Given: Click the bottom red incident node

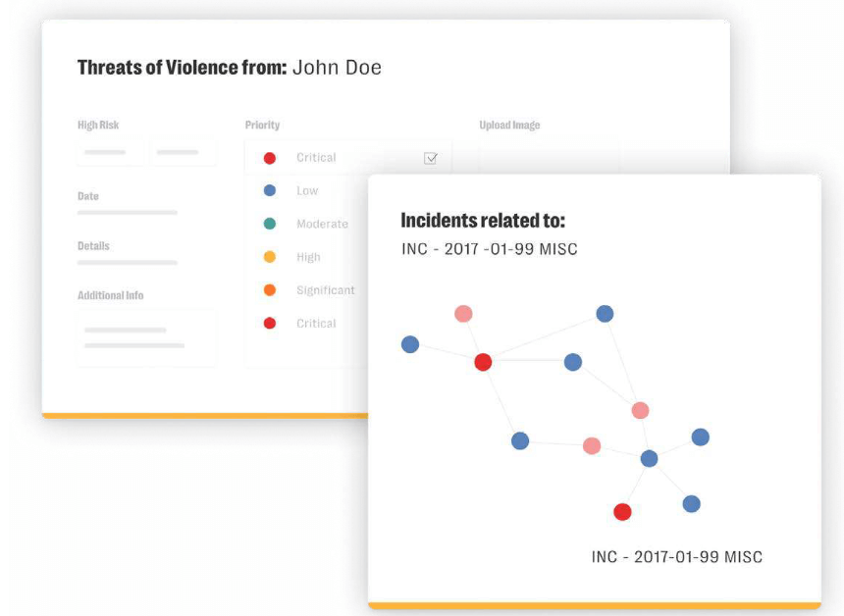Looking at the screenshot, I should (622, 511).
